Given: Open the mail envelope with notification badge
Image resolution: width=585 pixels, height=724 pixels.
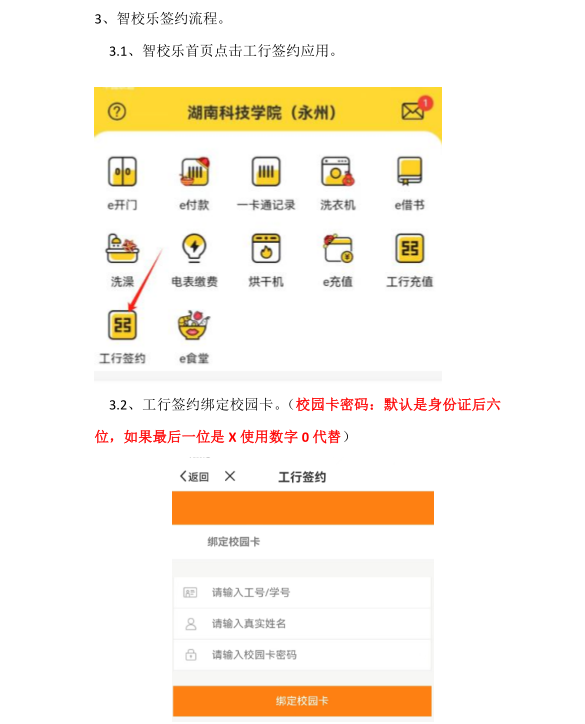Looking at the screenshot, I should pyautogui.click(x=416, y=109).
